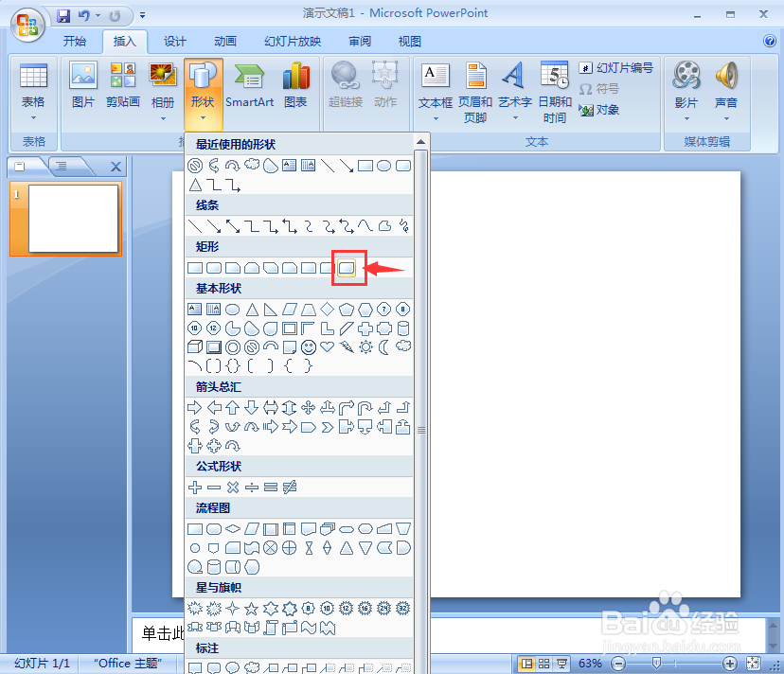Choose the lightning bolt shape
This screenshot has height=674, width=784.
347,346
